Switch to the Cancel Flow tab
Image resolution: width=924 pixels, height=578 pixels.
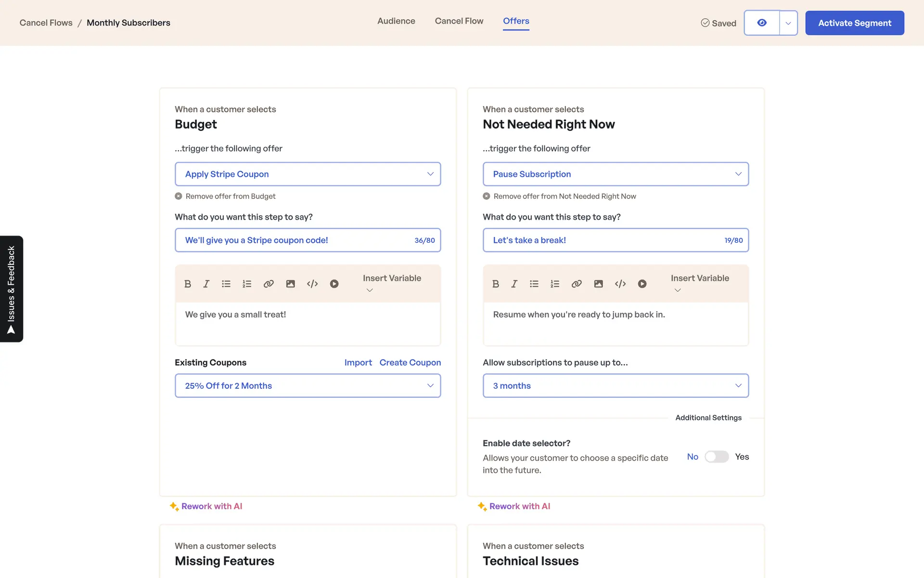click(x=459, y=21)
